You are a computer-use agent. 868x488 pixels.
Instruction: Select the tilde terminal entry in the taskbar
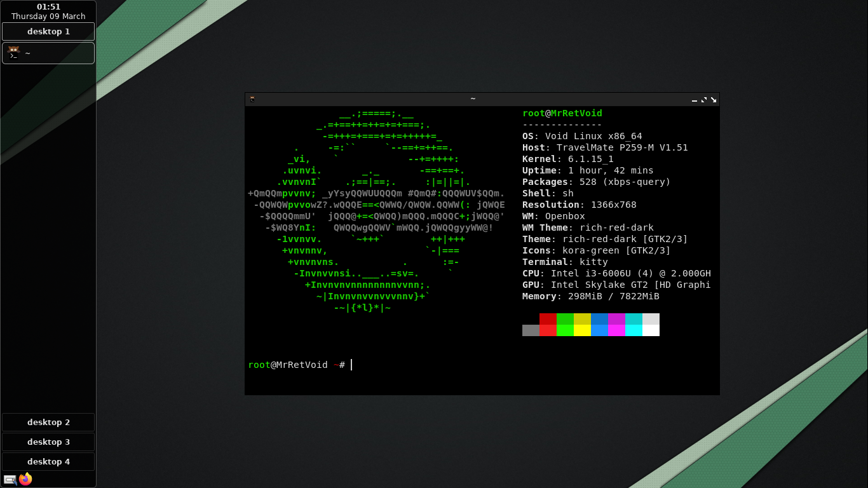coord(48,53)
